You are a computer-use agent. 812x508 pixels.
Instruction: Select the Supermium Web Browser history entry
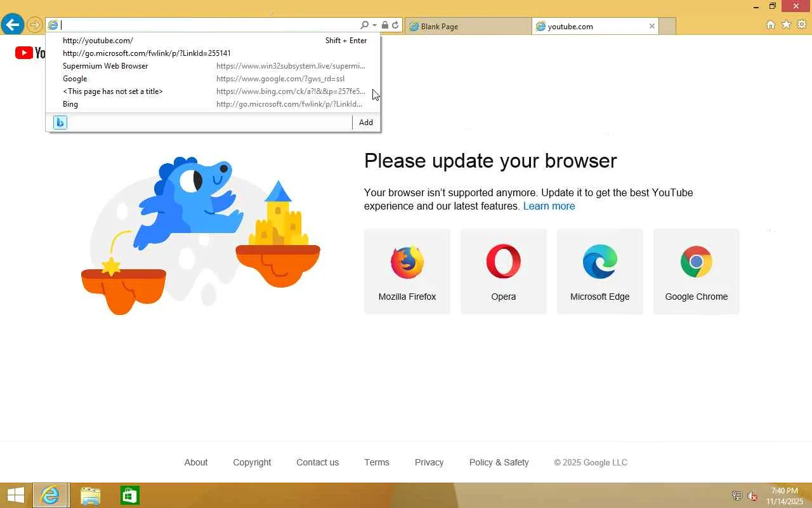[213, 66]
